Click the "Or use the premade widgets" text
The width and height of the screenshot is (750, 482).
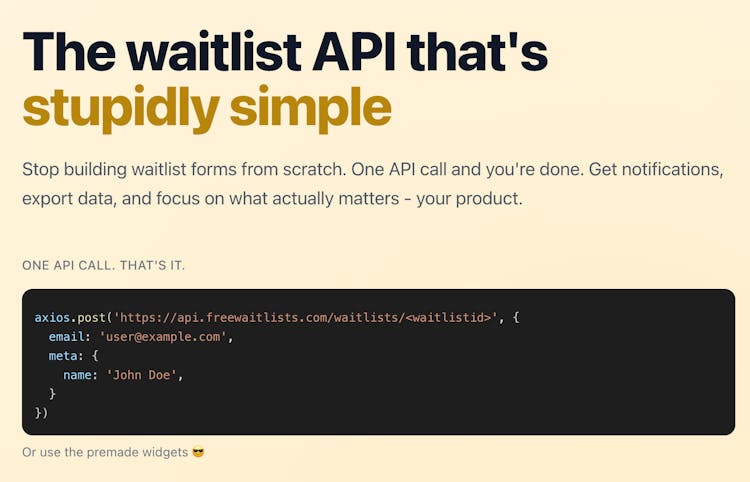point(105,452)
